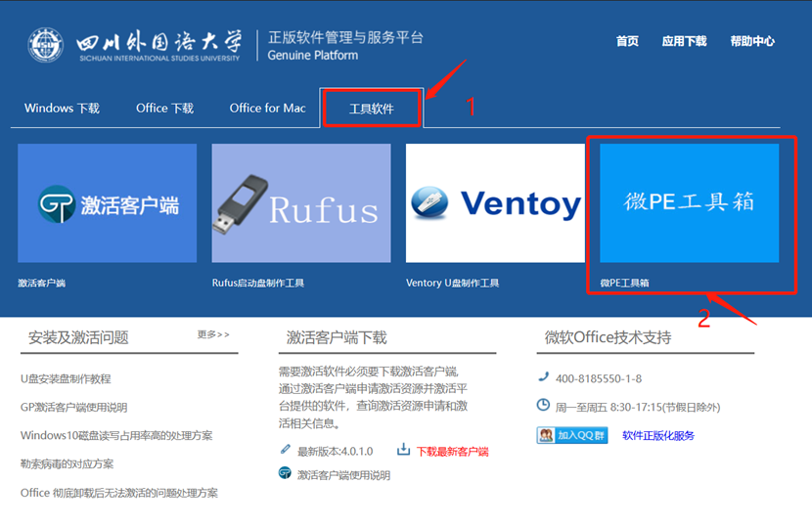Open the 激活客户端 tile image
This screenshot has height=527, width=812.
(x=108, y=203)
